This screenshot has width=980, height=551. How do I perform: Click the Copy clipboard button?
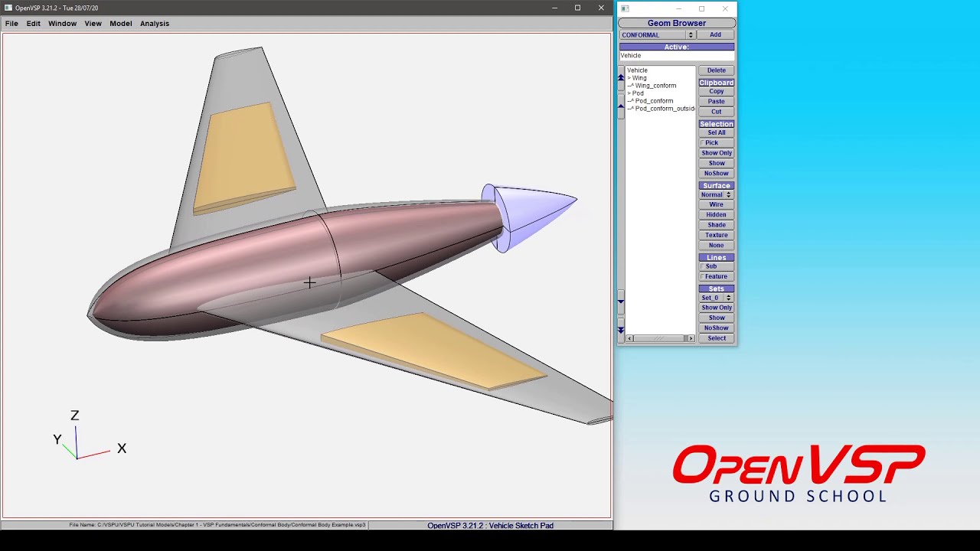point(717,91)
